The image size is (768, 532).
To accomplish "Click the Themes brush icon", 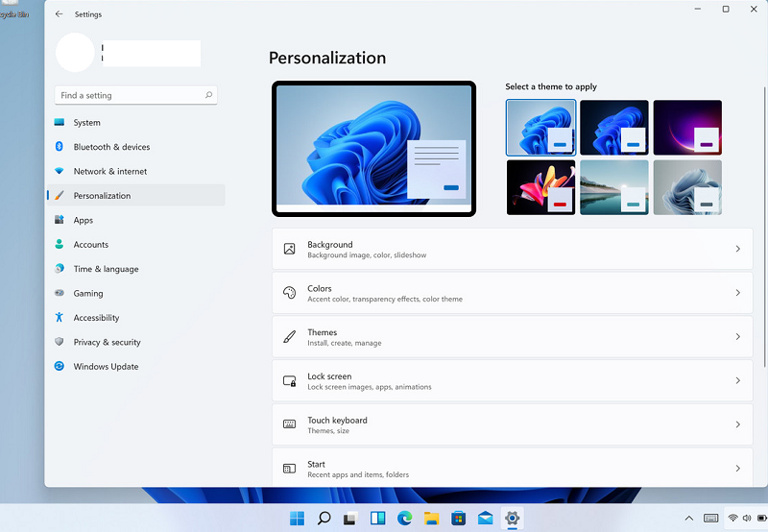I will coord(290,336).
